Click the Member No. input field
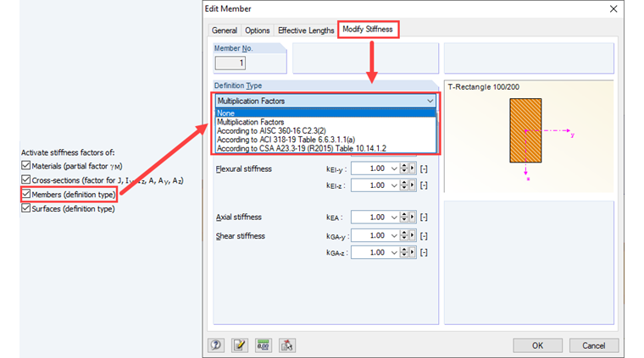Viewport: 644px width, 358px height. point(230,63)
